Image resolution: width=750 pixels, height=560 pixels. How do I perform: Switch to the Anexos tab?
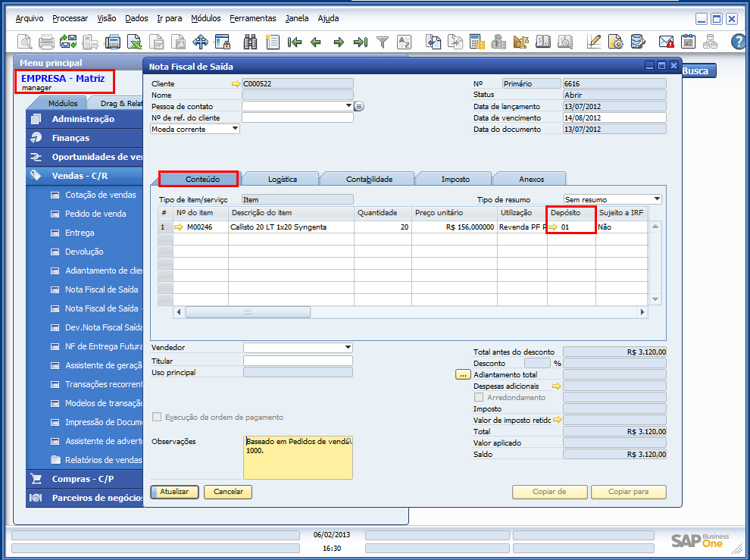pos(531,179)
